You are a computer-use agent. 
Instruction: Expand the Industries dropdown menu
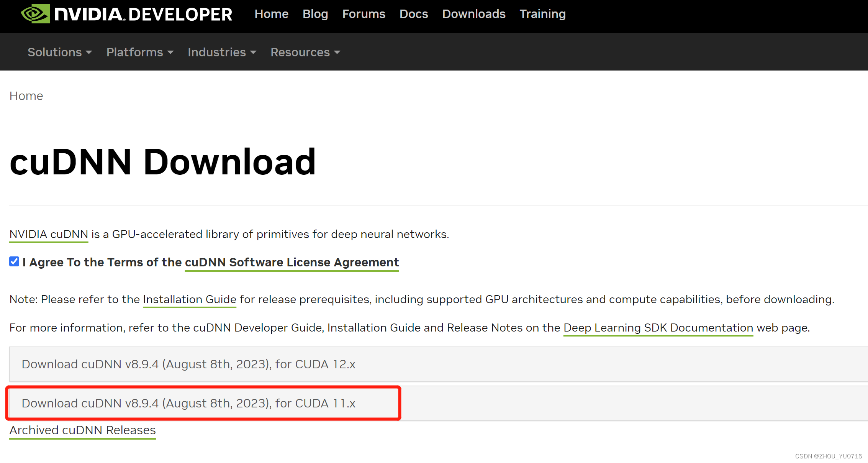click(222, 52)
